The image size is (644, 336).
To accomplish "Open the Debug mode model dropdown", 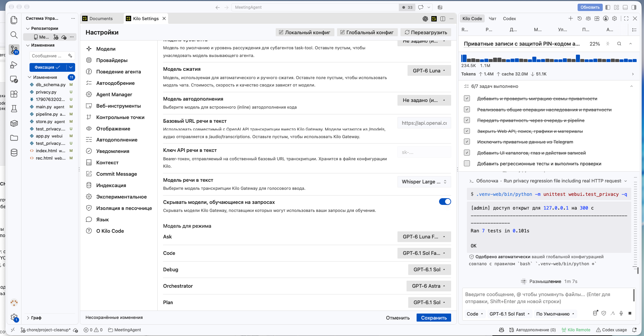I will pos(430,270).
